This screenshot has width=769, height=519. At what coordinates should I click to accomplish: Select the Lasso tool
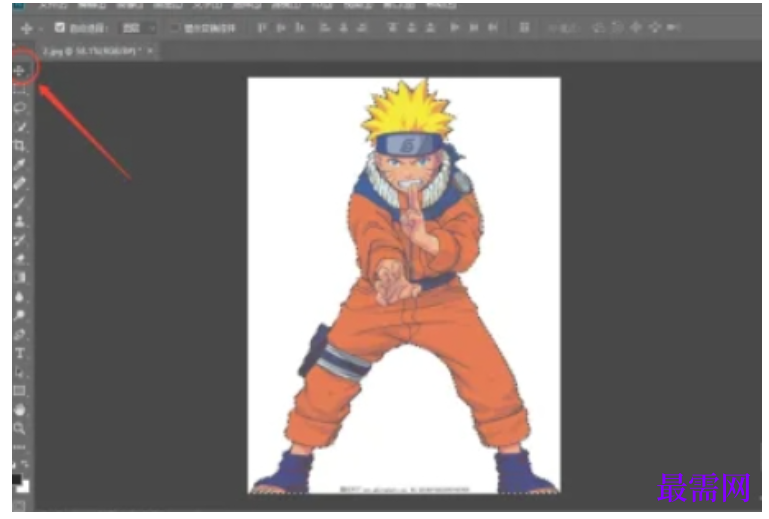[x=19, y=108]
